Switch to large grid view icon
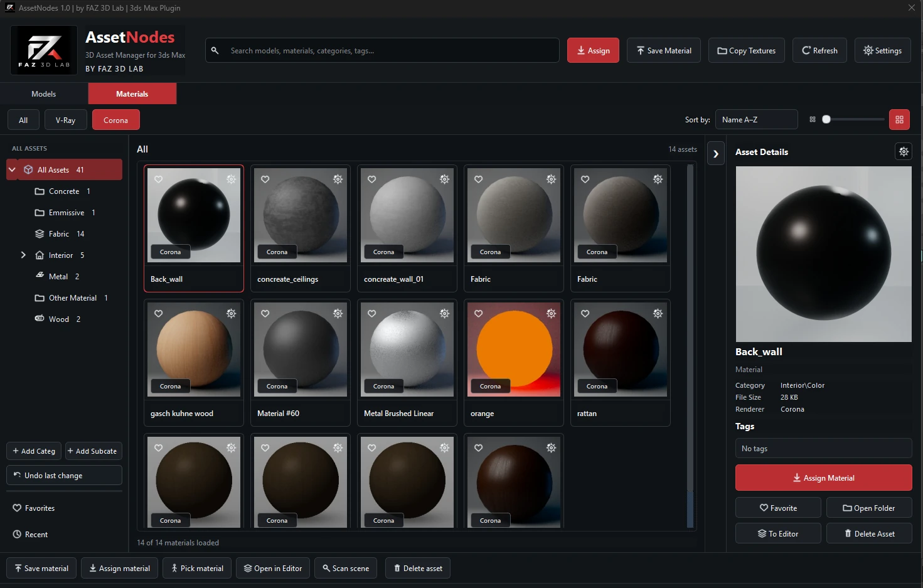Viewport: 923px width, 588px height. (899, 120)
